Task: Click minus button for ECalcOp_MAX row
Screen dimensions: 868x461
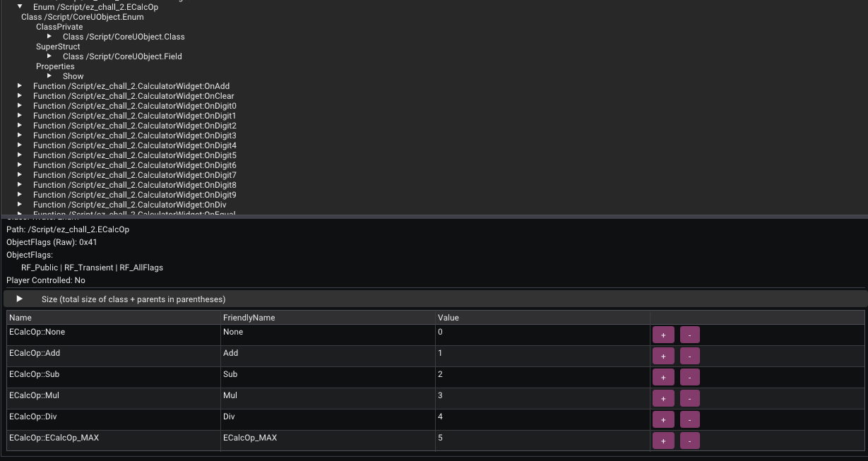Action: [689, 441]
